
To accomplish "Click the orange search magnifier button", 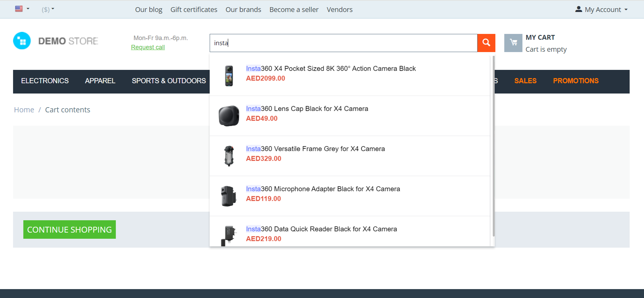I will 486,43.
